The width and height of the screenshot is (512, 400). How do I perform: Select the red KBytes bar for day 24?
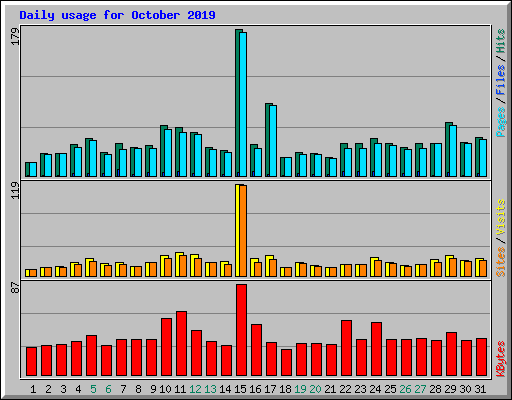click(376, 349)
